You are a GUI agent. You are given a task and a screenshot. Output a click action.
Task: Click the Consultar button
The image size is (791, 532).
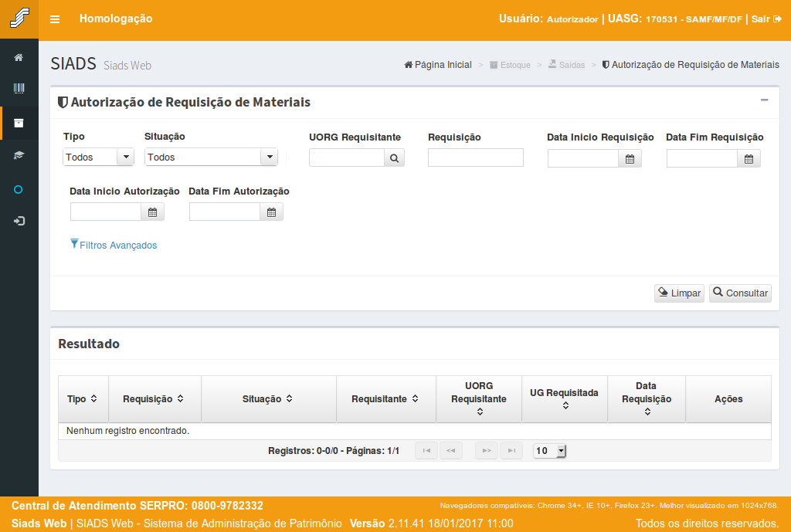click(x=741, y=293)
